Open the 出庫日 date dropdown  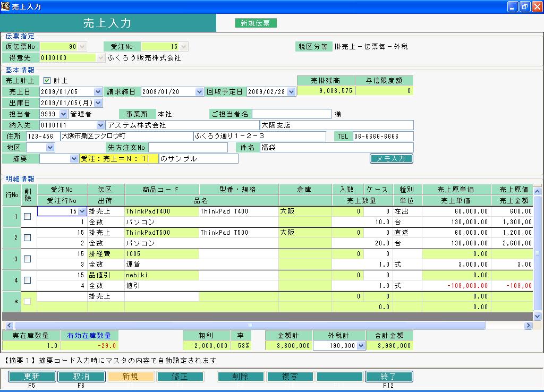click(x=98, y=103)
